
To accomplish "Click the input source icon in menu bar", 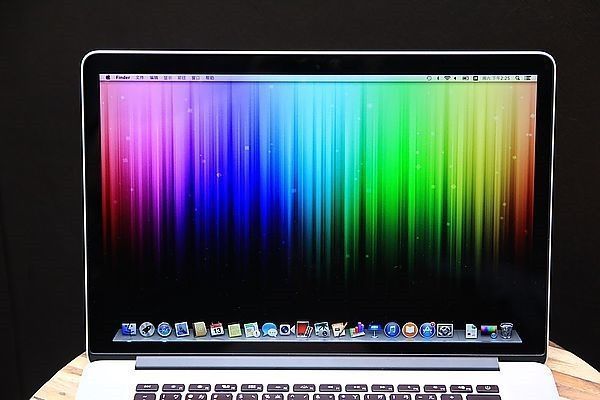I will pyautogui.click(x=475, y=78).
